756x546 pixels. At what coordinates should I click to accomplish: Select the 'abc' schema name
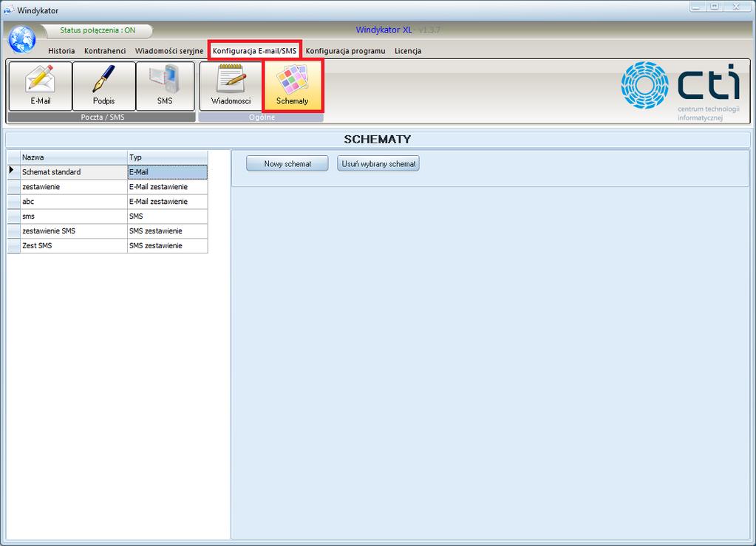(74, 202)
